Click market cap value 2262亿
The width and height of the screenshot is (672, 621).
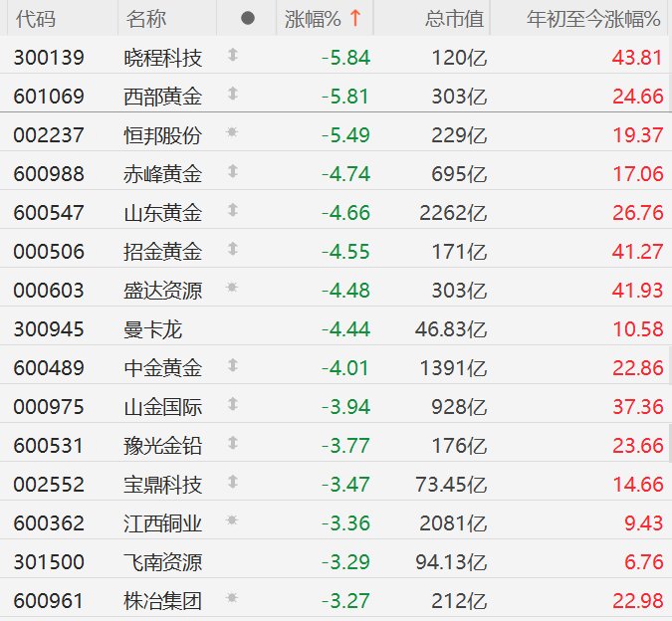pos(453,213)
